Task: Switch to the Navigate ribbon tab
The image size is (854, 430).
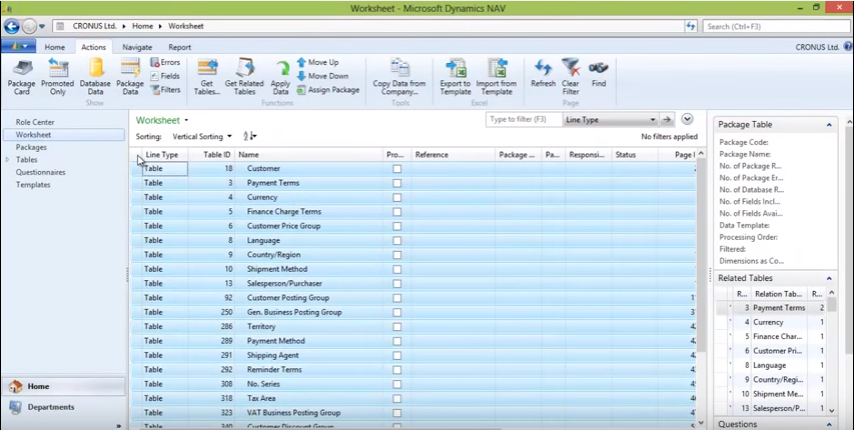Action: 137,47
